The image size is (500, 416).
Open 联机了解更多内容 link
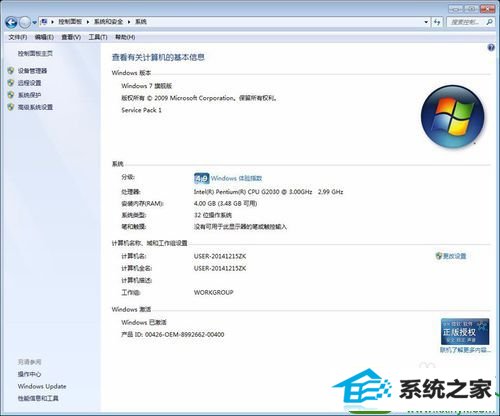465,350
